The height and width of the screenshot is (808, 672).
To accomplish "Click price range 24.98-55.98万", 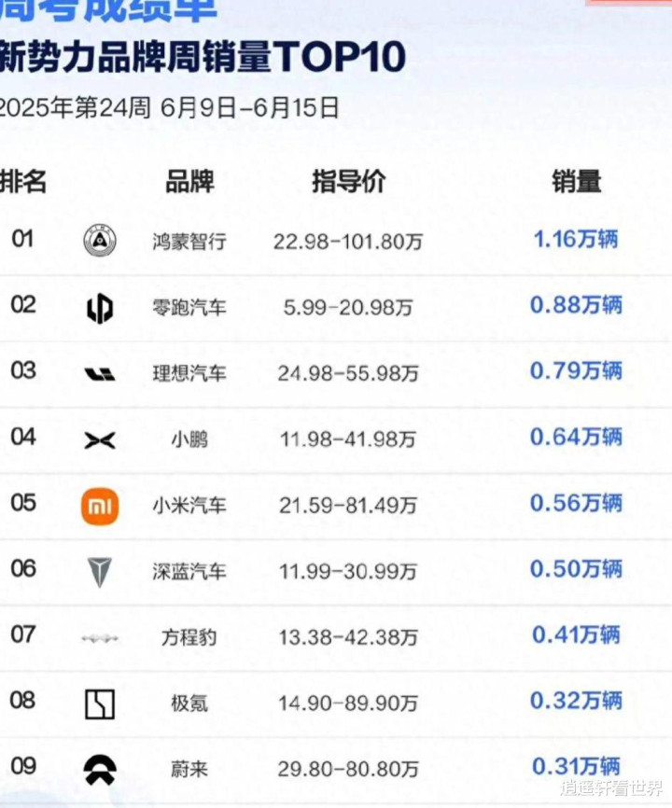I will click(348, 373).
